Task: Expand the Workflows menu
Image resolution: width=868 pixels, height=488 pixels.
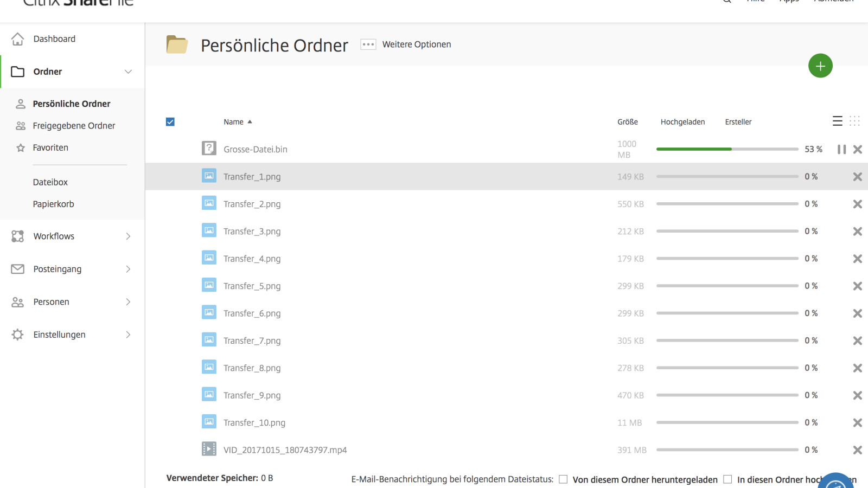Action: point(128,236)
